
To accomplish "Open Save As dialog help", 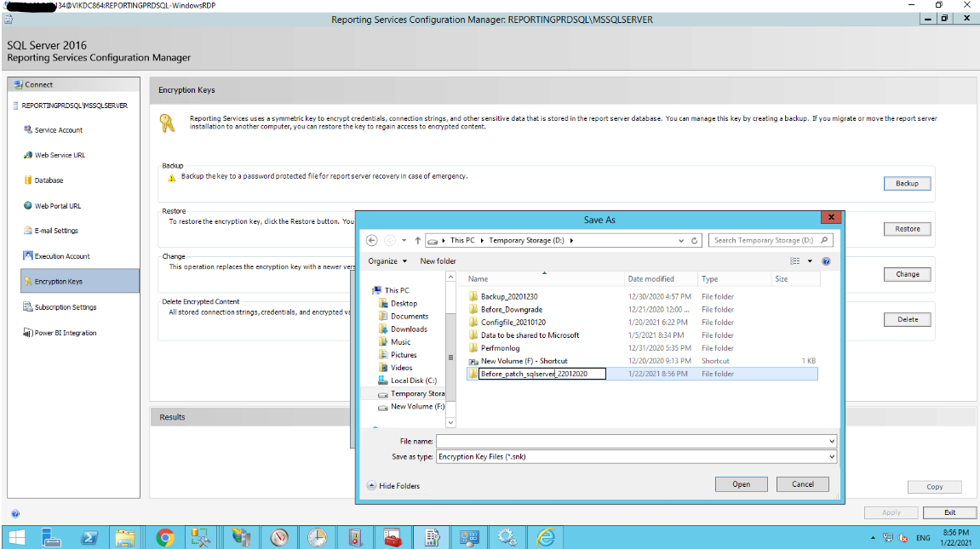I will (826, 261).
